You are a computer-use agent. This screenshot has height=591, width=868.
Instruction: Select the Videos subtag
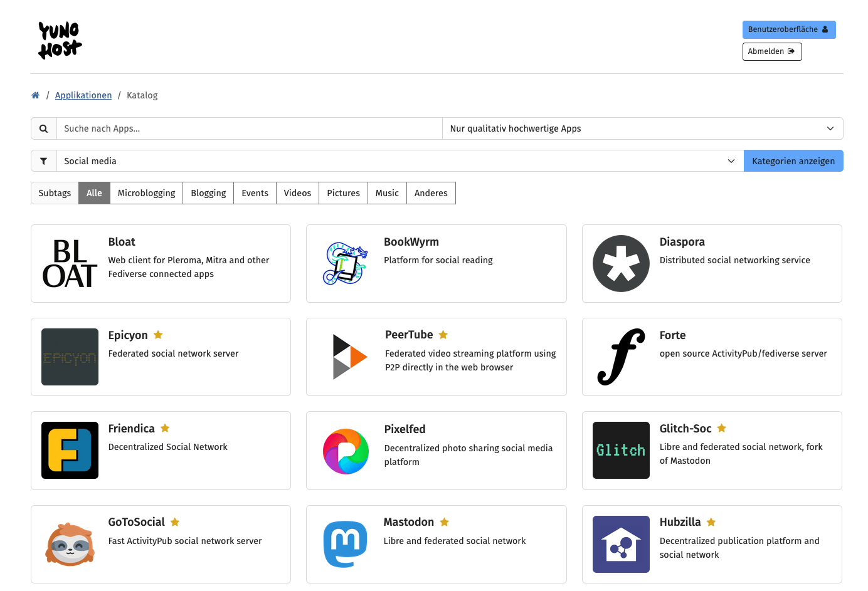click(297, 193)
